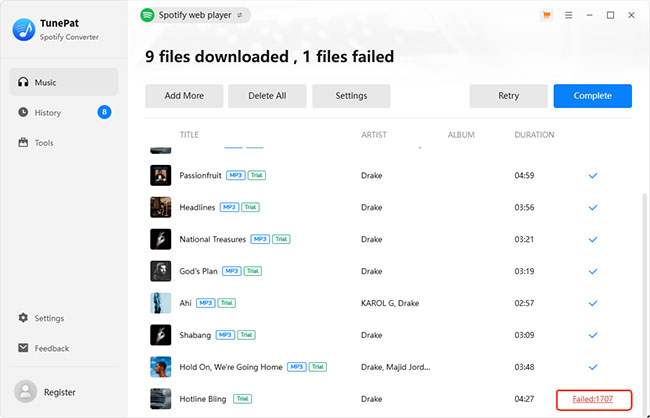Retry the failed download
The height and width of the screenshot is (418, 650).
508,96
